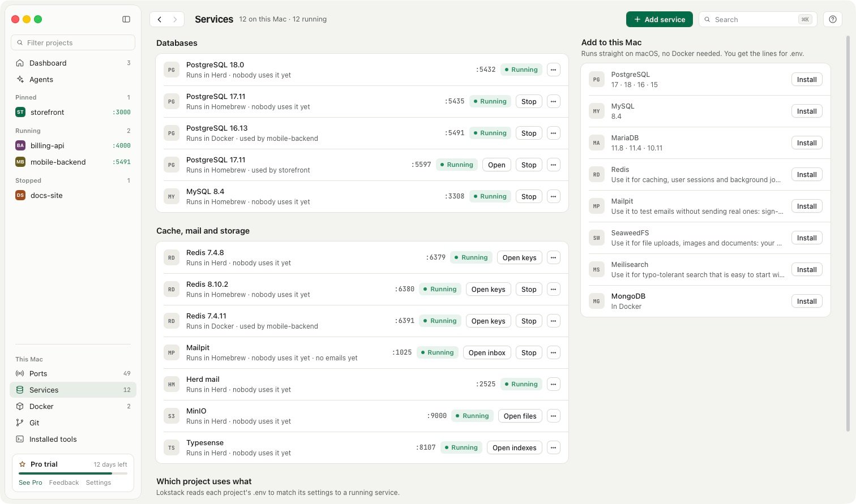The height and width of the screenshot is (504, 856).
Task: Stop the Redis 7.4.11 service
Action: (529, 321)
